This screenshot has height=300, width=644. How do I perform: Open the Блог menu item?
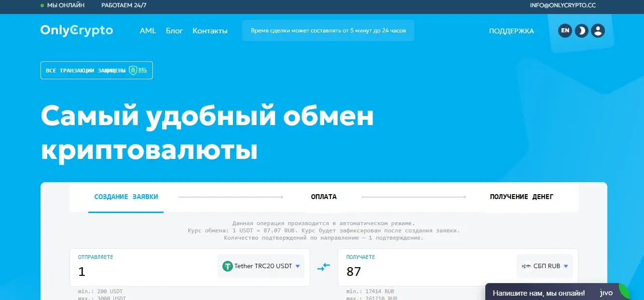(x=175, y=30)
